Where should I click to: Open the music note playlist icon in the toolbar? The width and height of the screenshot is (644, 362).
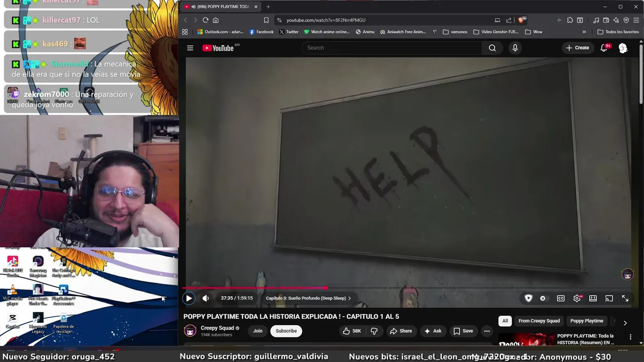(x=596, y=20)
